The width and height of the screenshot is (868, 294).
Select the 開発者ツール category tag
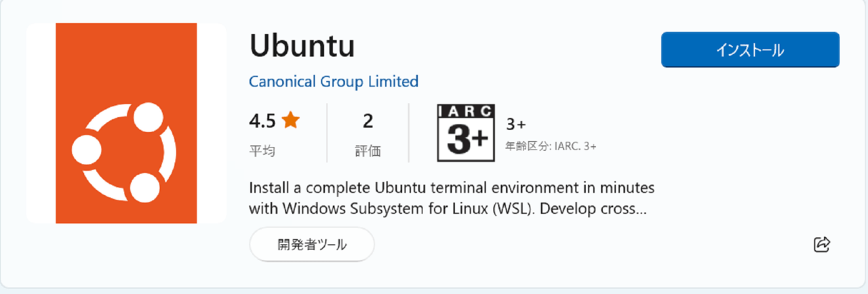312,245
